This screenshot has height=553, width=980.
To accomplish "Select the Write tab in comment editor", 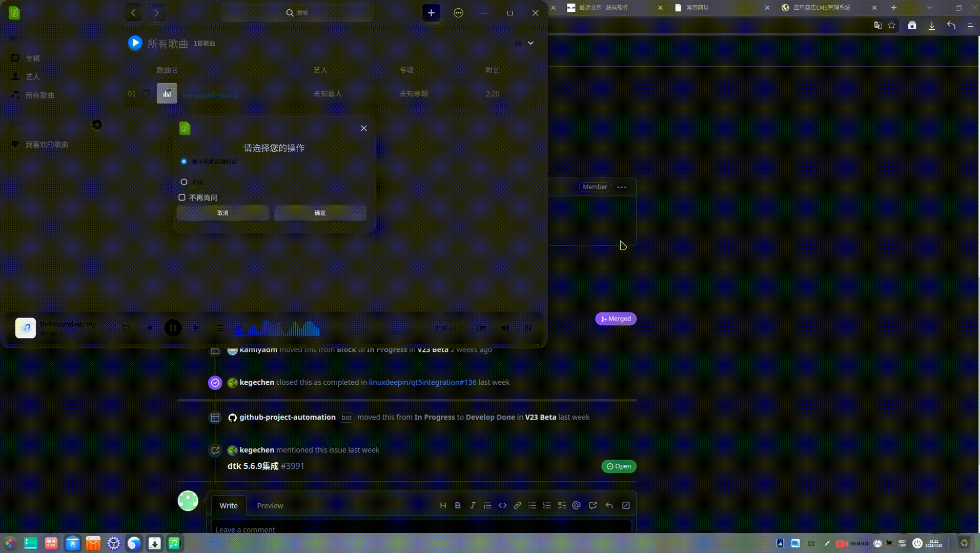I will (x=229, y=506).
